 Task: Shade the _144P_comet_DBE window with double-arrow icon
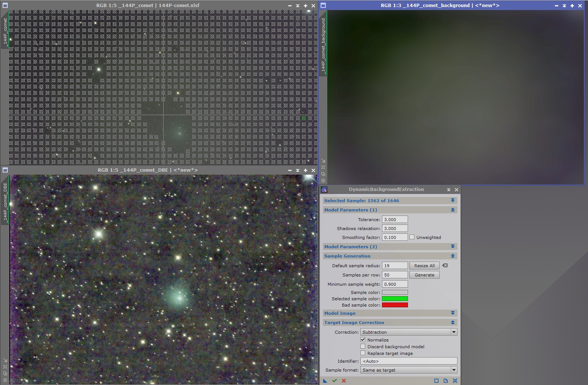click(298, 170)
